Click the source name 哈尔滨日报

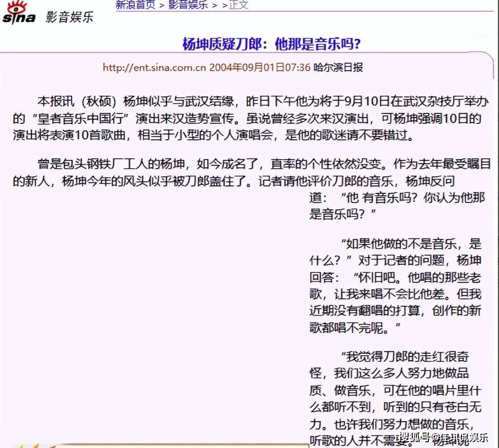pyautogui.click(x=338, y=67)
